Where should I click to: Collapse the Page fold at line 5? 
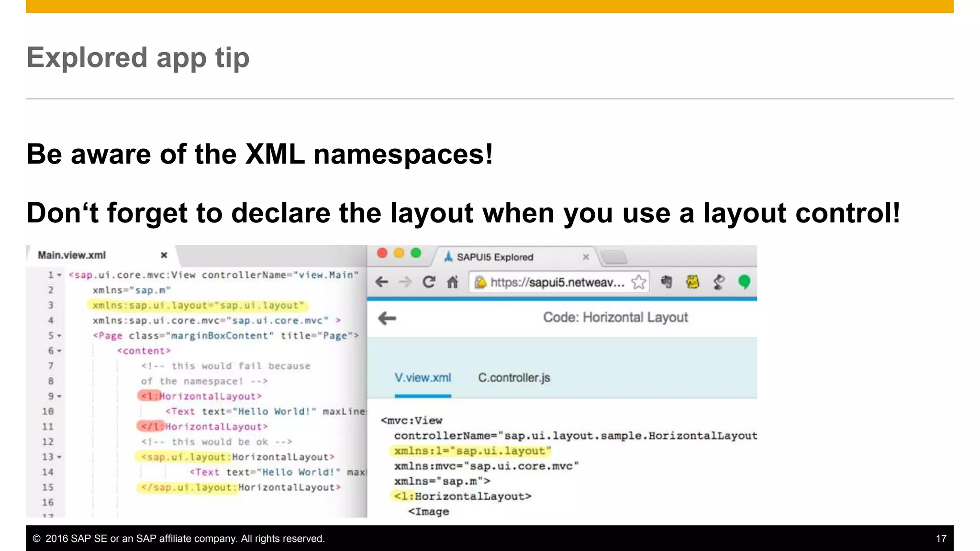coord(59,336)
